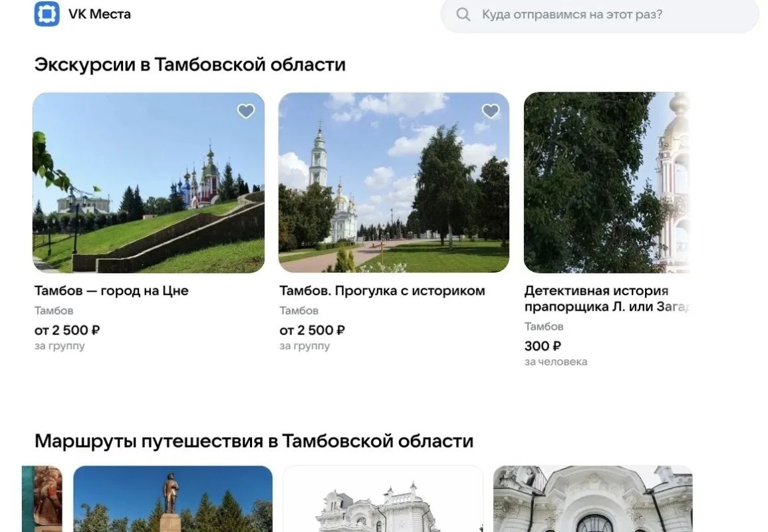Screen dimensions: 768x532
Task: Click the search magnifier icon
Action: click(x=463, y=15)
